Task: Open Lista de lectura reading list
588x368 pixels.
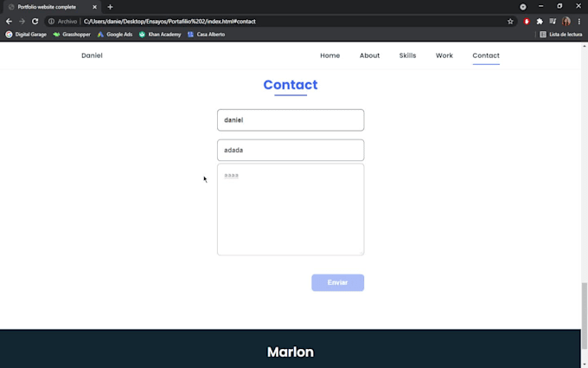Action: point(561,34)
